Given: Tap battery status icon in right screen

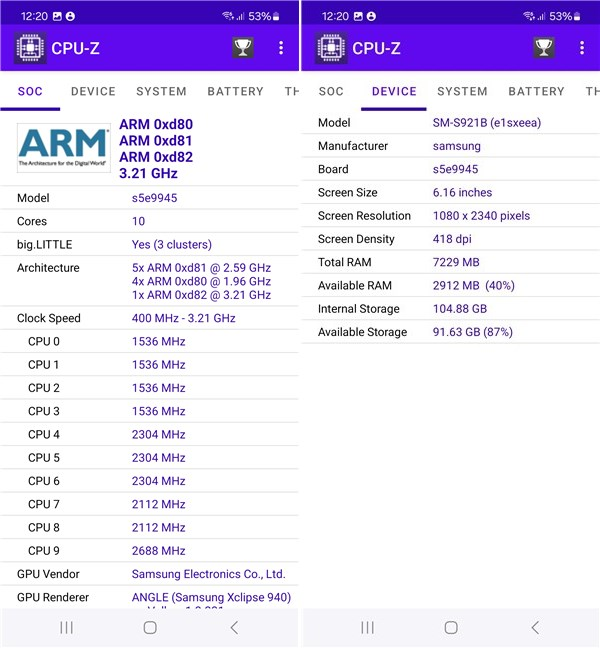Looking at the screenshot, I should click(577, 16).
